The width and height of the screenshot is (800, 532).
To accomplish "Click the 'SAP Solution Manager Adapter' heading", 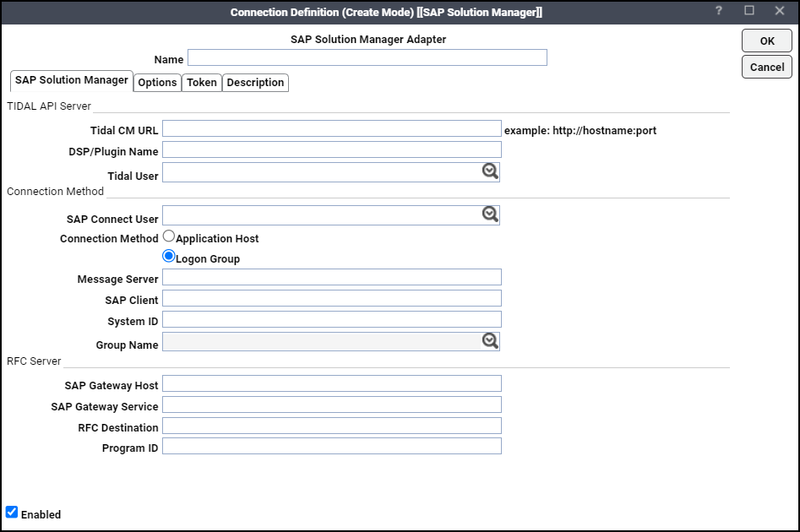I will 368,40.
